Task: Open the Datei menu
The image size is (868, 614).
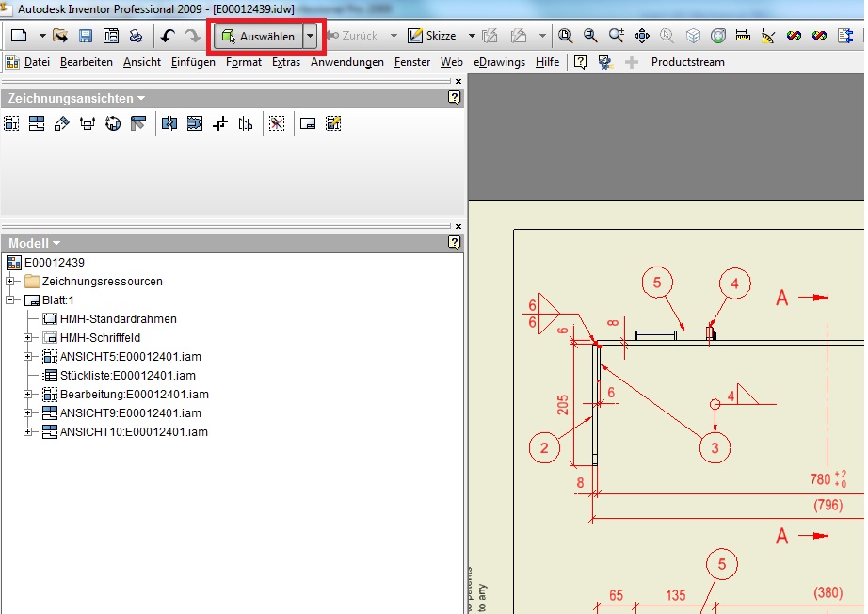Action: coord(37,62)
